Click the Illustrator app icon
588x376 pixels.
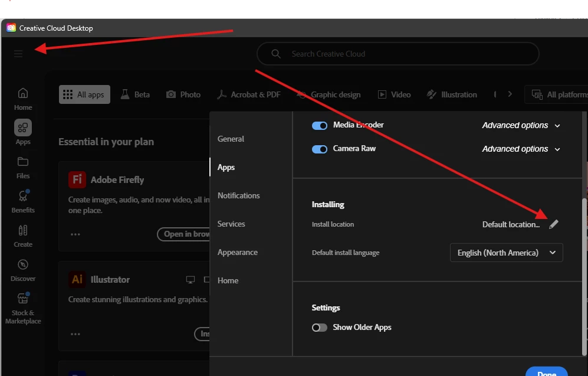77,280
